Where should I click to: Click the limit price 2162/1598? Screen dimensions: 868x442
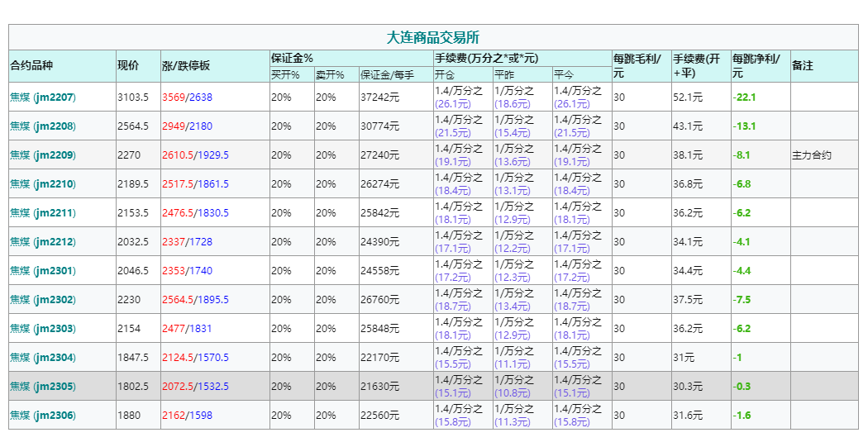tap(187, 416)
